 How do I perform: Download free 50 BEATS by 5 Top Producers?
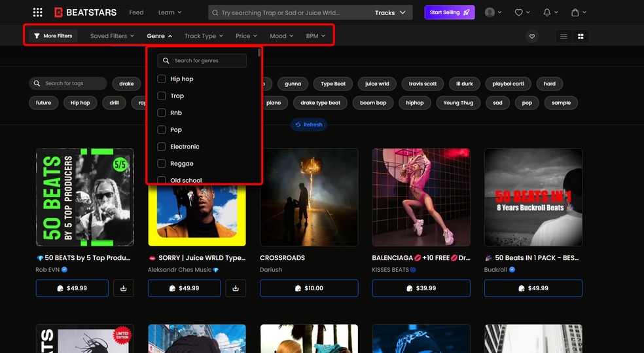coord(123,288)
